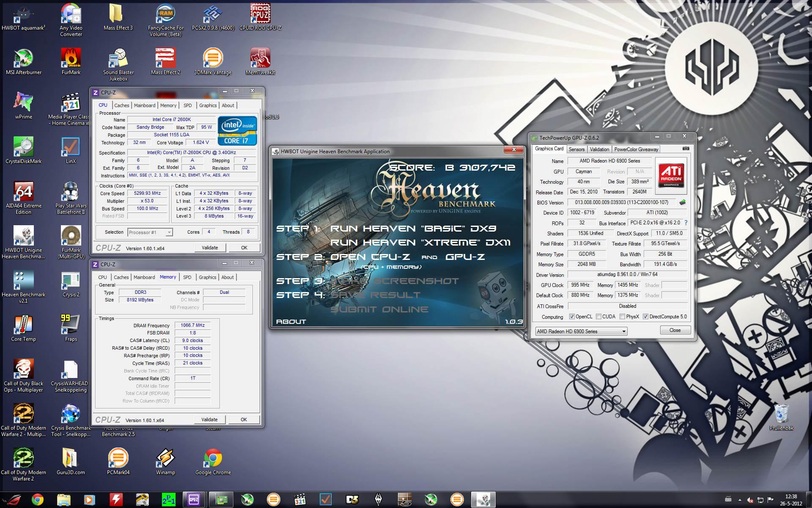Open HWBOT aquamark3 desktop shortcut
The image size is (812, 508).
point(23,17)
